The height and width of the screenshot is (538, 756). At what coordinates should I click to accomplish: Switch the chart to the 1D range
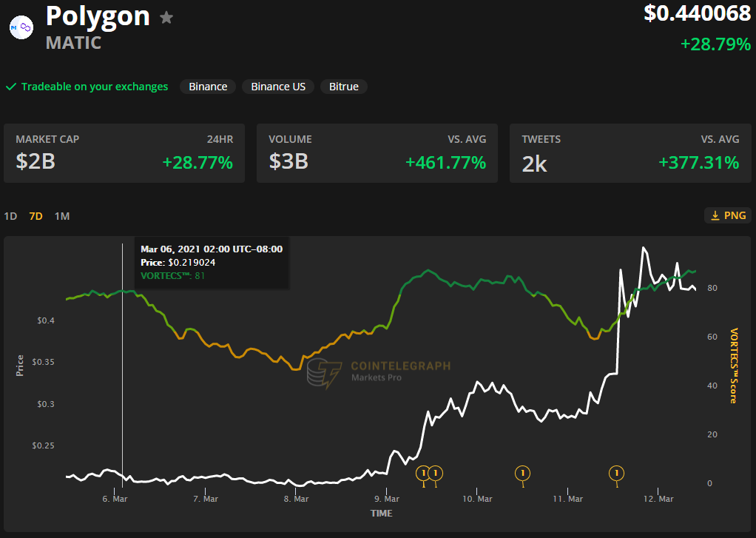(10, 216)
